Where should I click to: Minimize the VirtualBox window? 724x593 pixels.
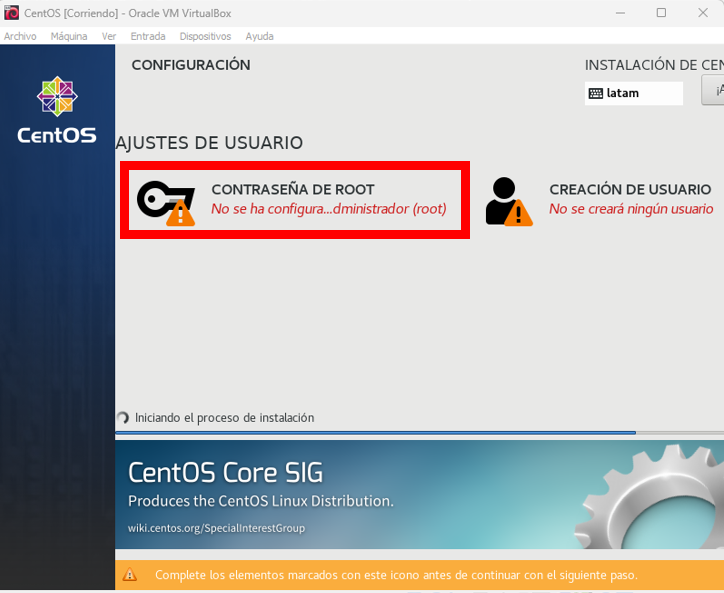[x=620, y=12]
